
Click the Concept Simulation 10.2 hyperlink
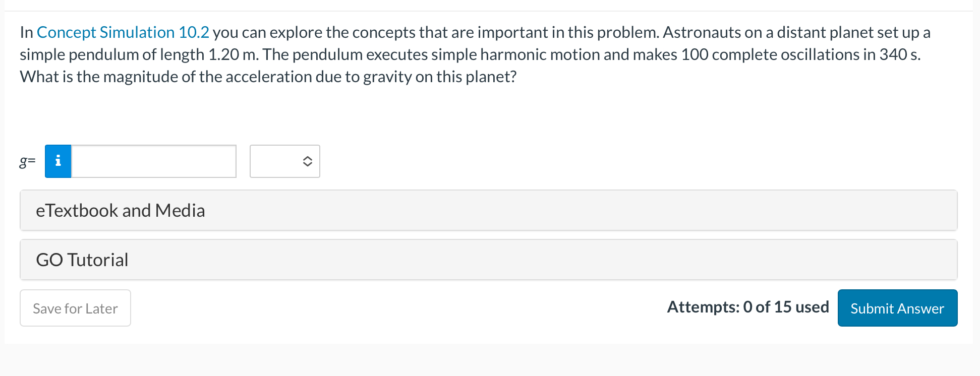(x=123, y=32)
